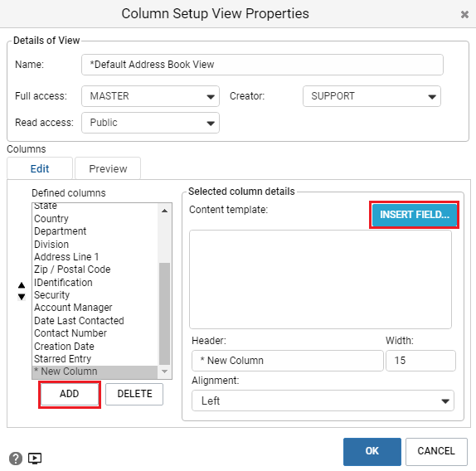Close dialog with X icon
The image size is (476, 471).
(464, 14)
